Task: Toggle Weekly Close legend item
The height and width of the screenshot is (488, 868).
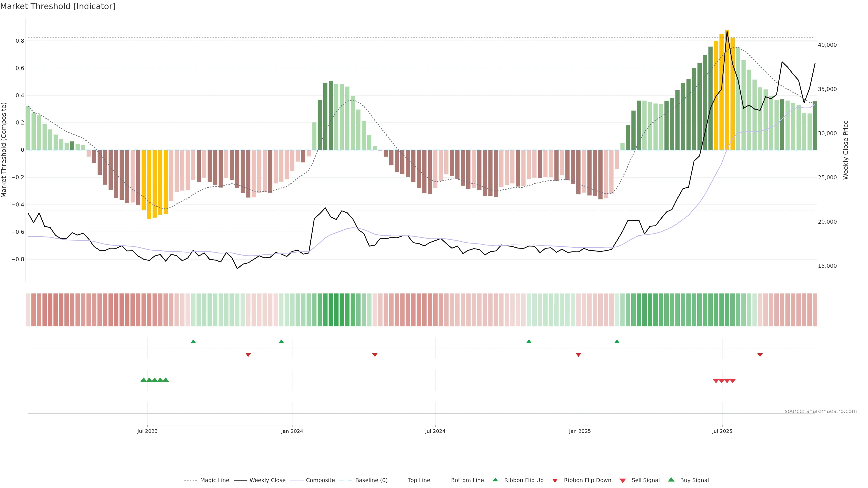Action: click(267, 480)
